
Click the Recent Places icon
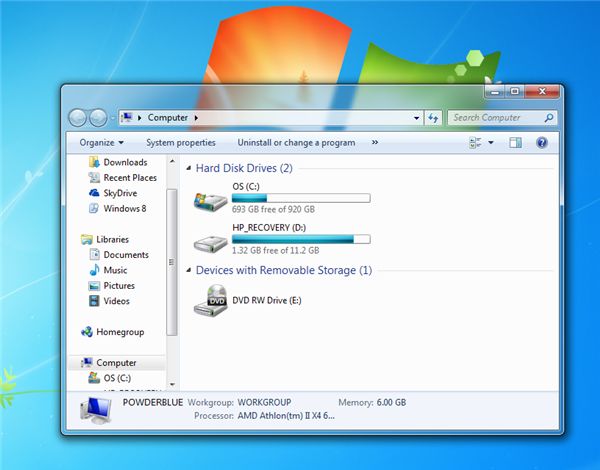click(94, 177)
